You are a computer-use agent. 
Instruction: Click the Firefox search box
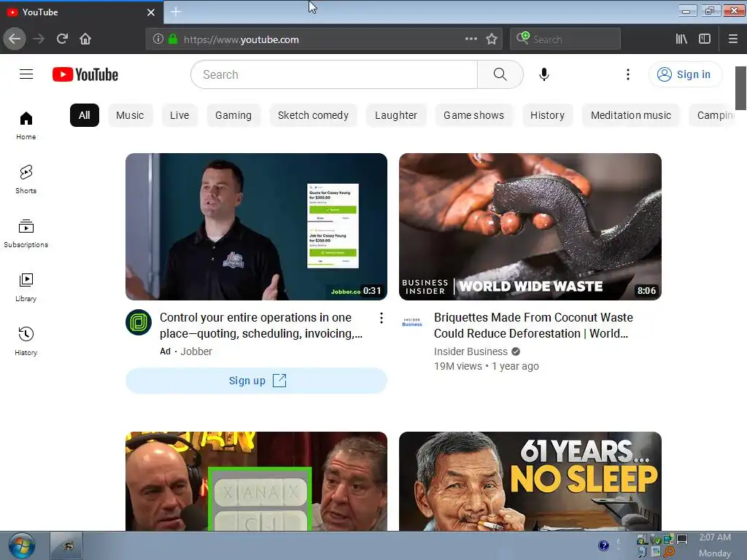(x=565, y=39)
